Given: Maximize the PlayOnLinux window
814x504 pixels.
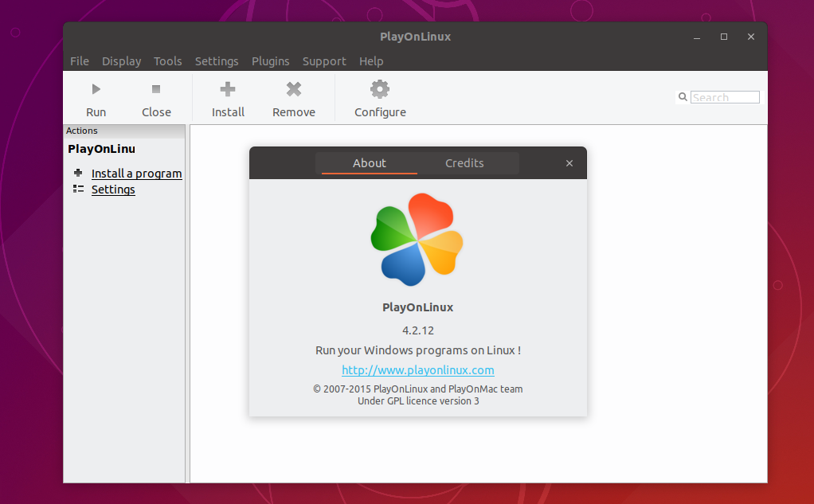Looking at the screenshot, I should click(x=724, y=37).
